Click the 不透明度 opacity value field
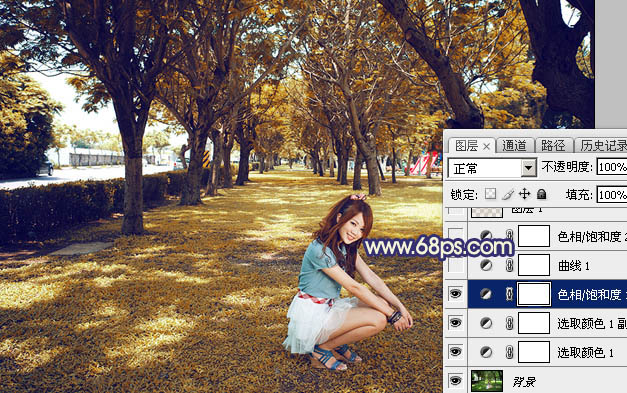The height and width of the screenshot is (393, 627). [x=612, y=167]
